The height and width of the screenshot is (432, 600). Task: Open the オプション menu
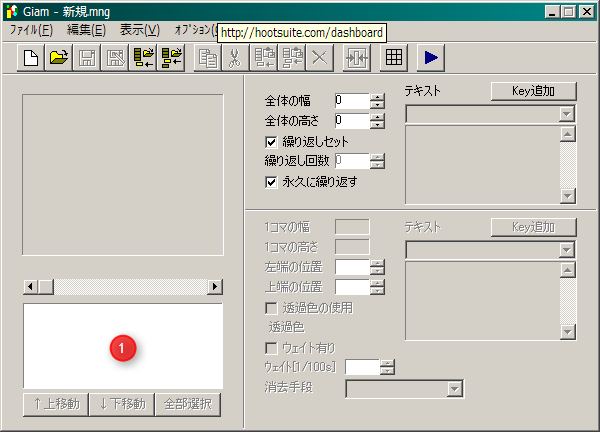[196, 30]
